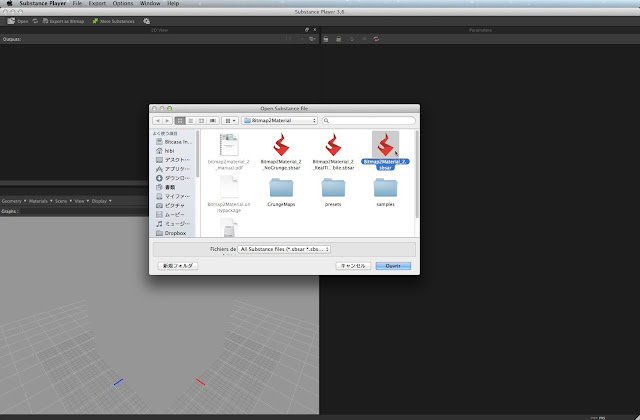
Task: Click the red swap arrows icon in Parameters toolbar
Action: click(376, 39)
